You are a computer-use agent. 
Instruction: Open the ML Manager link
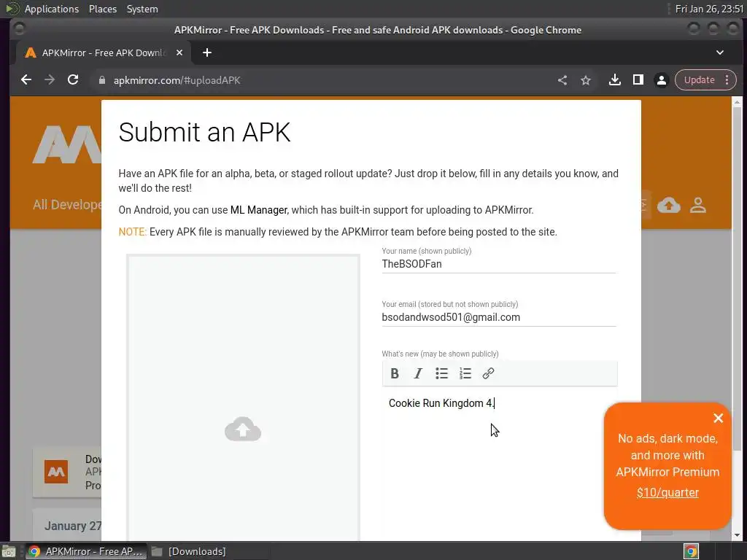click(x=259, y=210)
